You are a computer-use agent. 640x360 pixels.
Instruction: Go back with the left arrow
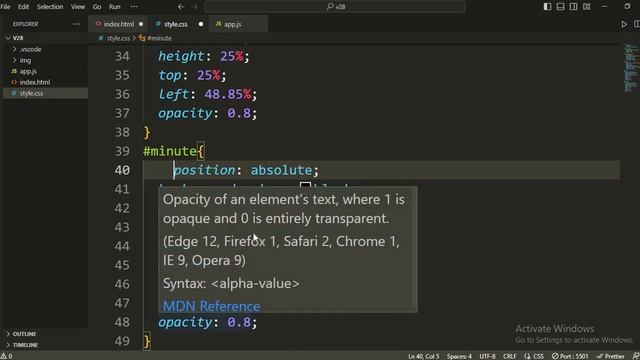point(181,7)
